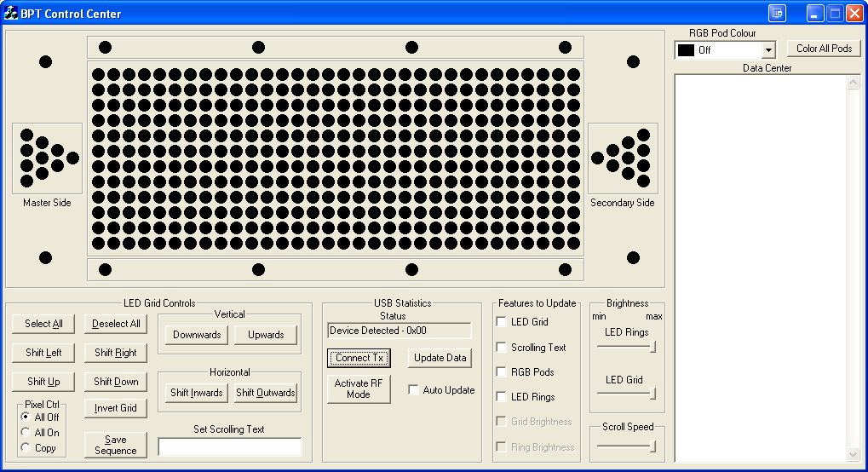Click the BPT app icon in title bar
868x472 pixels.
[x=11, y=14]
